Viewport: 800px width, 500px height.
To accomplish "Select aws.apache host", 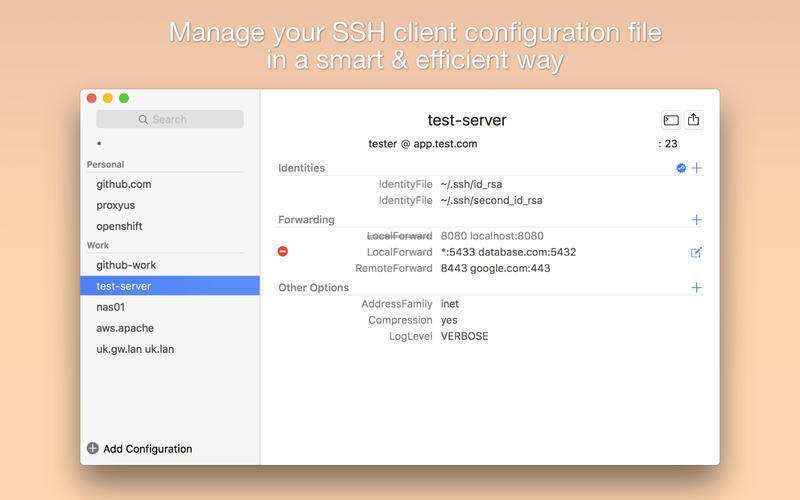I will pos(125,328).
